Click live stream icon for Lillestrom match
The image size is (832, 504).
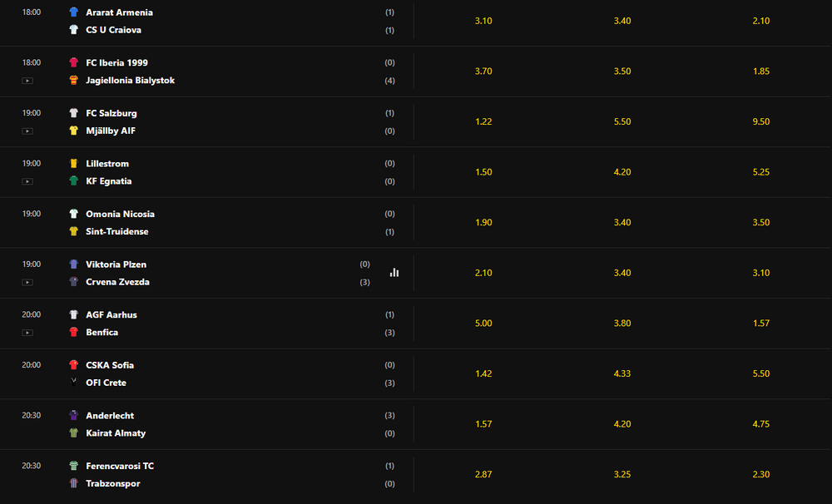[x=27, y=181]
